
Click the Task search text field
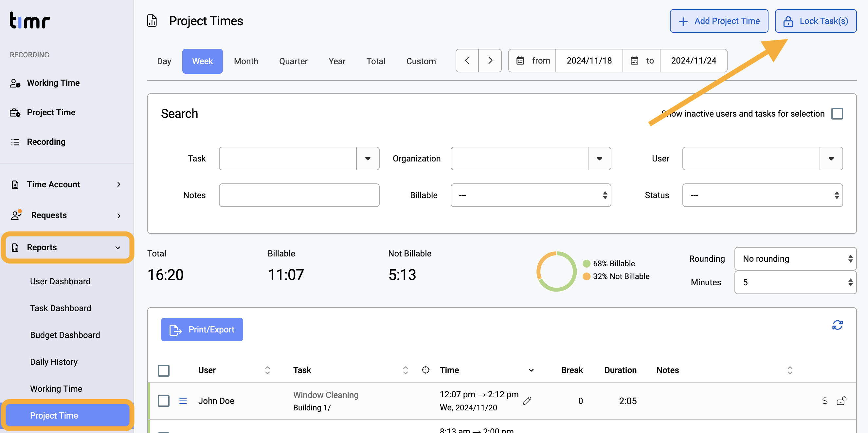pos(288,159)
